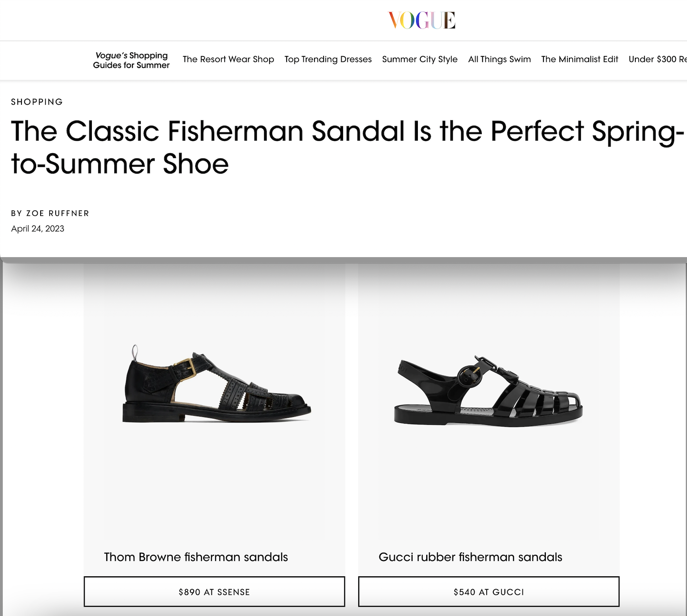Viewport: 687px width, 616px height.
Task: Click the April 24, 2023 date
Action: pyautogui.click(x=38, y=229)
